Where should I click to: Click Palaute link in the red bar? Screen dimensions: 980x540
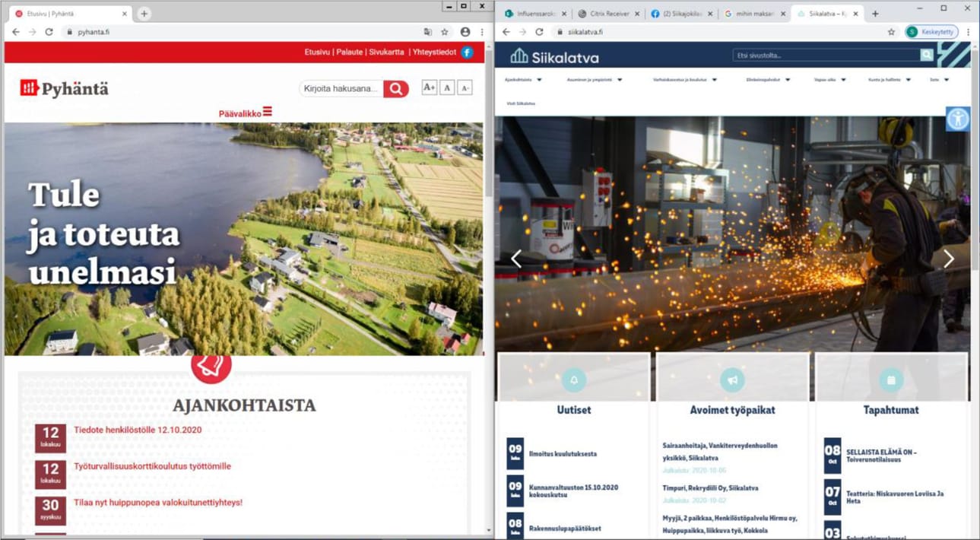(350, 52)
